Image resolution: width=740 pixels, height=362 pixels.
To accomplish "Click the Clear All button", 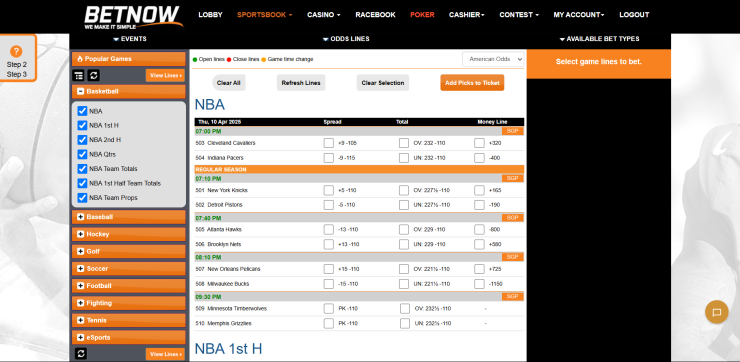I will point(228,83).
